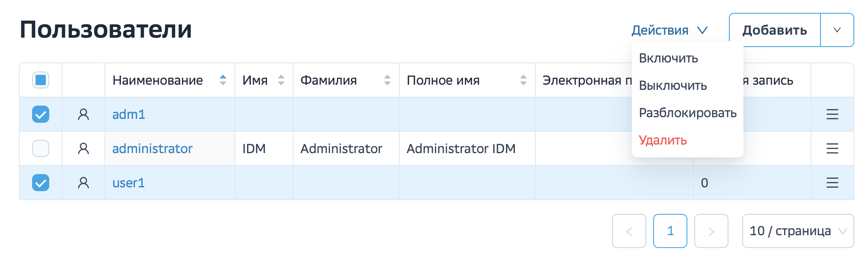Go to the next page arrow
868x272 pixels.
click(711, 231)
